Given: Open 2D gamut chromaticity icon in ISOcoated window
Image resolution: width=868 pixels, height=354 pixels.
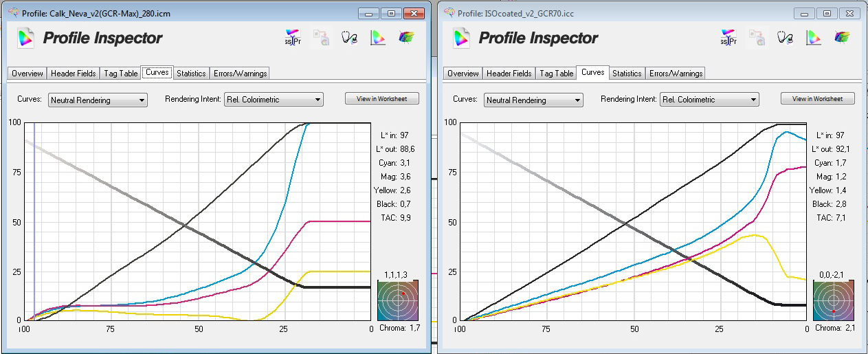Looking at the screenshot, I should 814,38.
